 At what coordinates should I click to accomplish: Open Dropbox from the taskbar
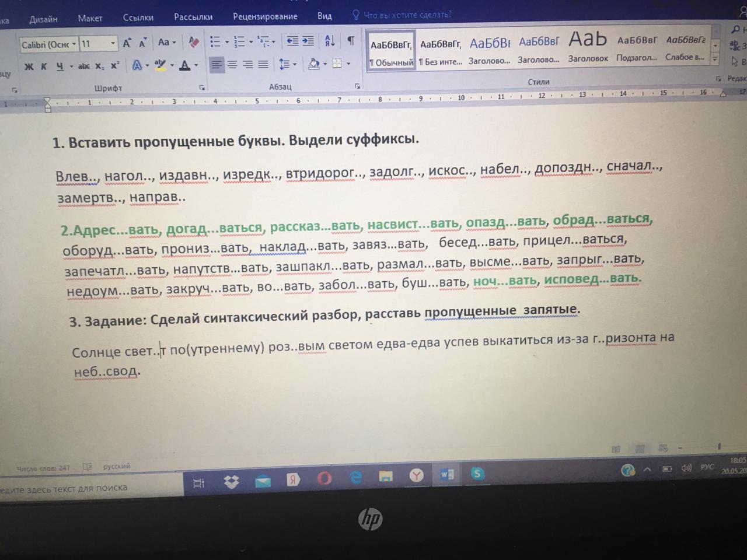point(232,481)
